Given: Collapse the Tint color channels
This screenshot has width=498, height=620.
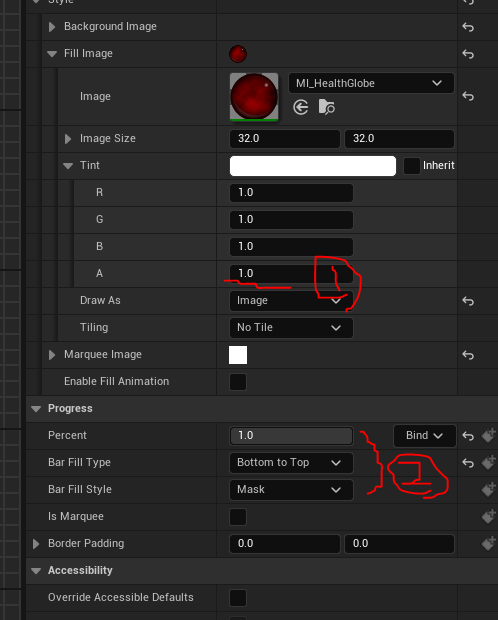Looking at the screenshot, I should 68,166.
